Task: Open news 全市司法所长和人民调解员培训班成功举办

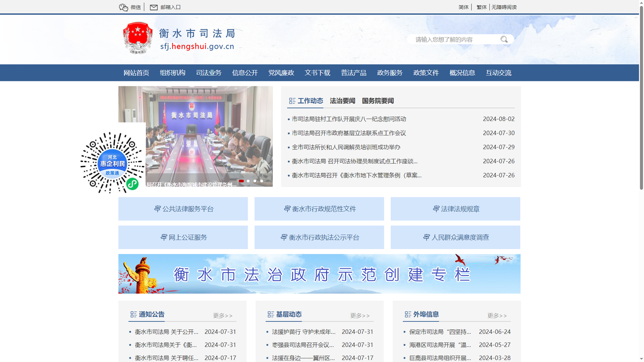Action: click(346, 147)
